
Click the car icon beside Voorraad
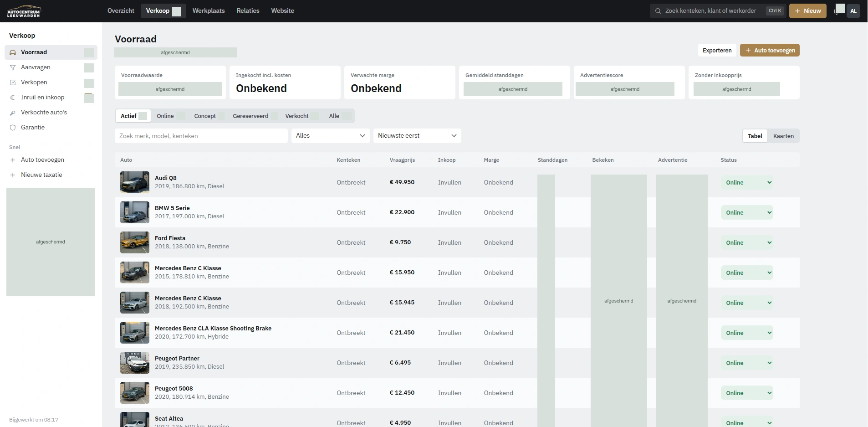pyautogui.click(x=13, y=52)
